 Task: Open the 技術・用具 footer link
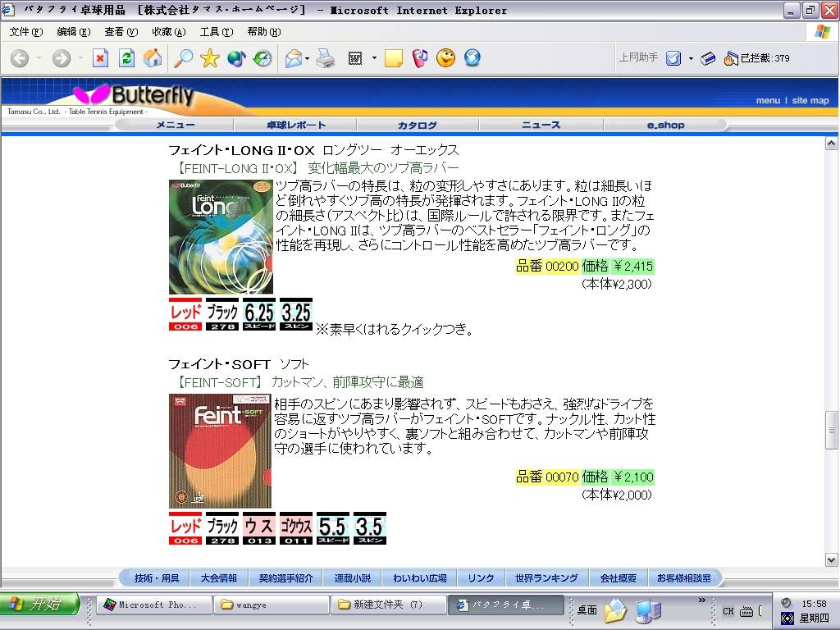click(x=157, y=578)
